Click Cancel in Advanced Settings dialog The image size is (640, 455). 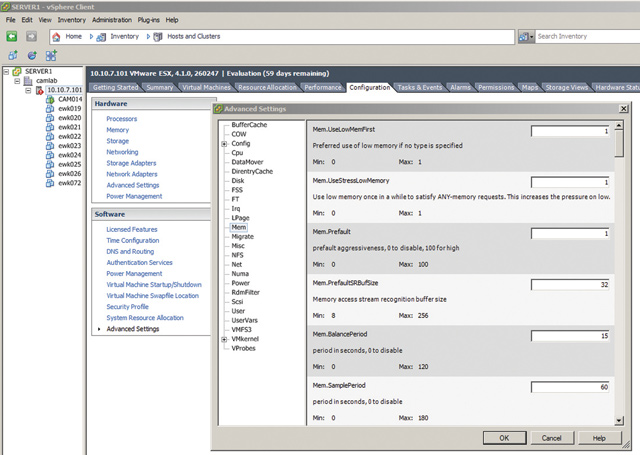pos(552,438)
